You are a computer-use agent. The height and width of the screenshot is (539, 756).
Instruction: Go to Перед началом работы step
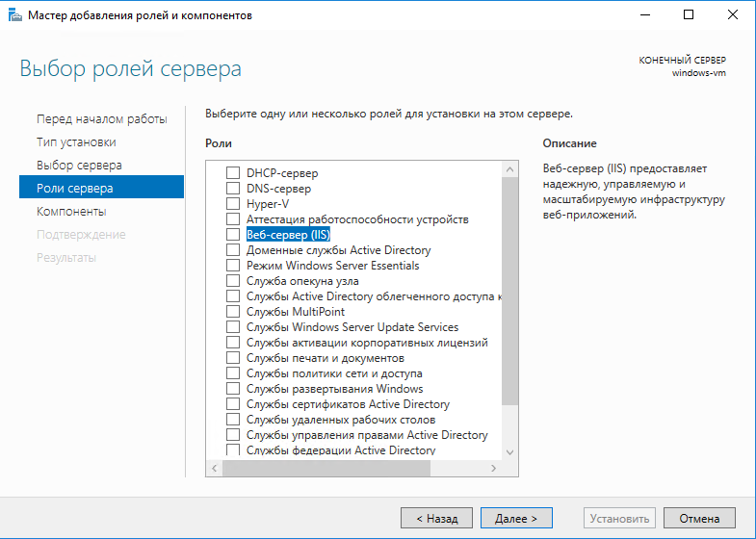[x=102, y=119]
